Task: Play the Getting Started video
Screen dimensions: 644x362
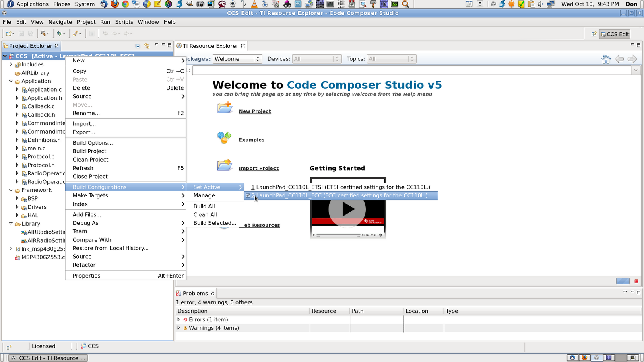Action: tap(347, 209)
